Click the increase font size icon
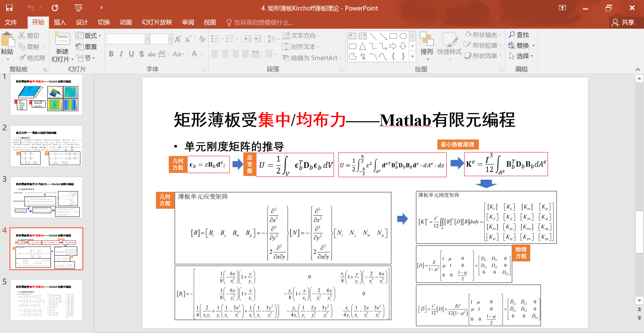This screenshot has height=333, width=644. 178,39
